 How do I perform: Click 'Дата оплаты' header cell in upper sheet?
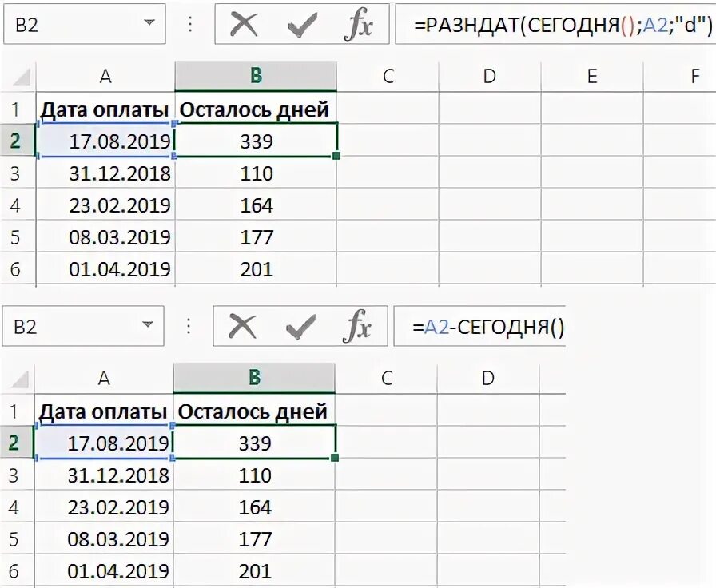[105, 109]
